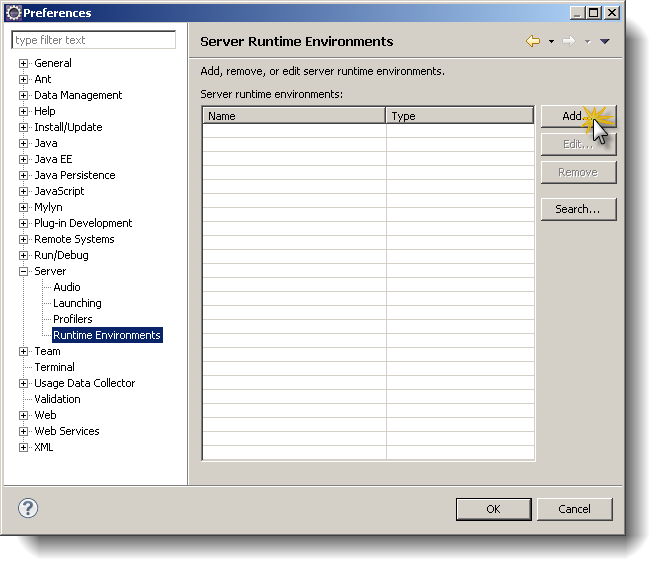Select the Usage Data Collector label
Viewport: 666px width, 576px height.
[85, 383]
